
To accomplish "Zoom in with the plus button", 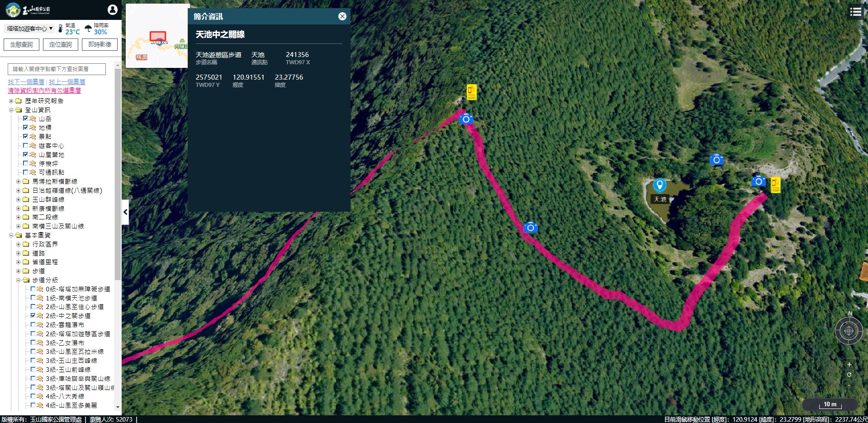I will tap(849, 365).
